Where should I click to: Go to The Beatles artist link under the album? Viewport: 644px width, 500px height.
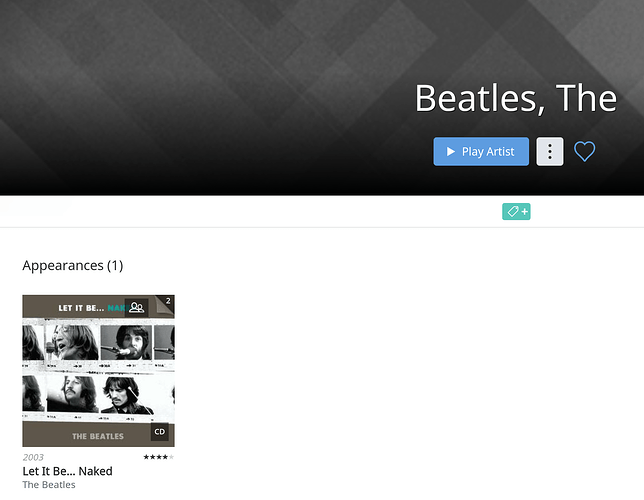point(49,485)
